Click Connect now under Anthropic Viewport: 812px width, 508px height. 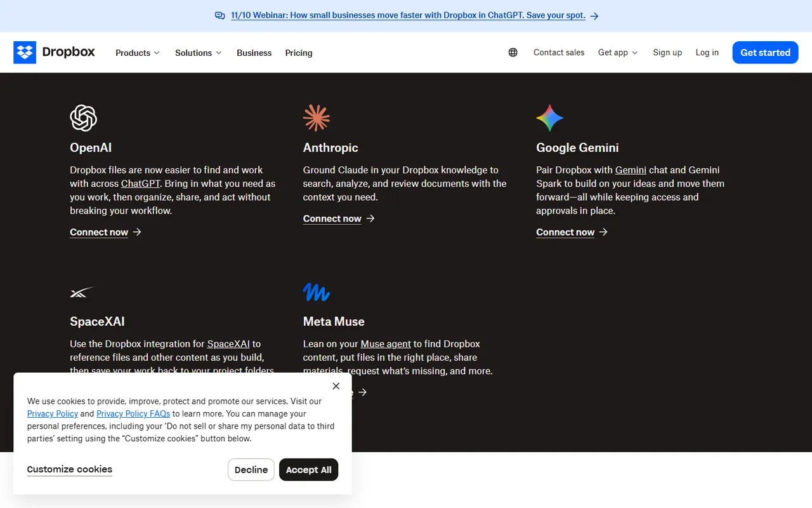pyautogui.click(x=332, y=218)
